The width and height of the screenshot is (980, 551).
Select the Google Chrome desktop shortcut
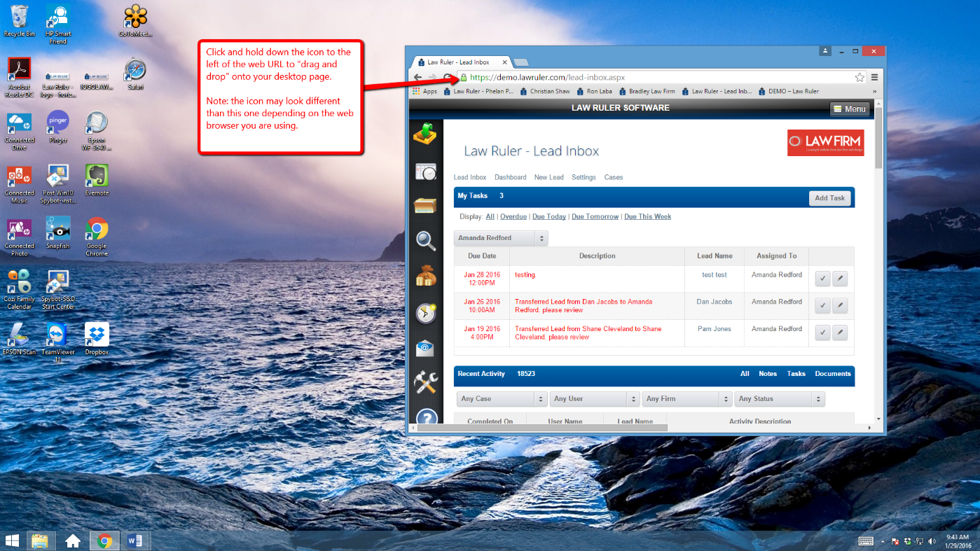pos(97,237)
